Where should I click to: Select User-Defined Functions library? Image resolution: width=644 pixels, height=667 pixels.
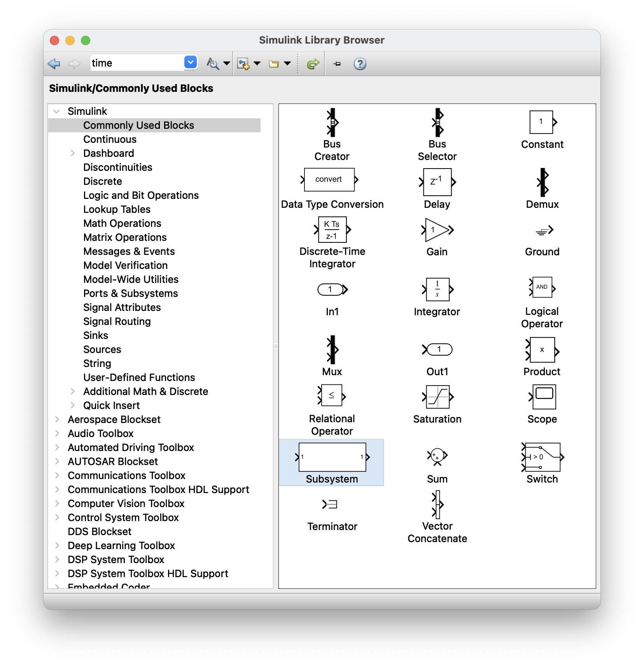pos(139,377)
